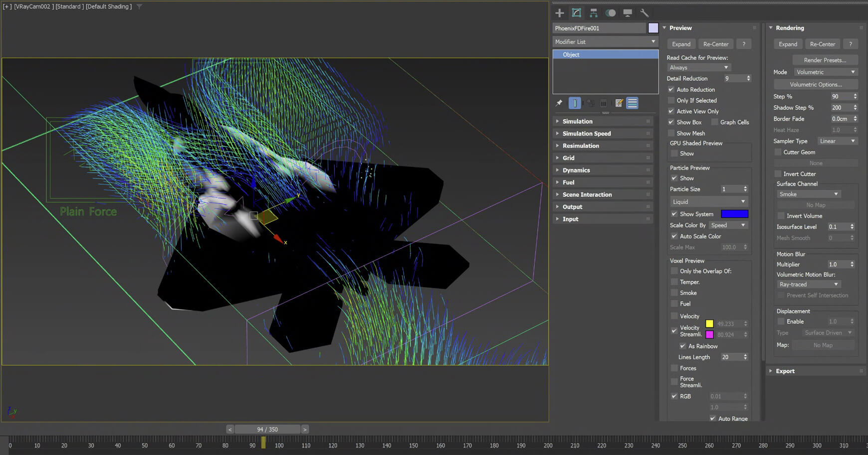Open Default Shading viewport menu
This screenshot has width=868, height=455.
(109, 6)
